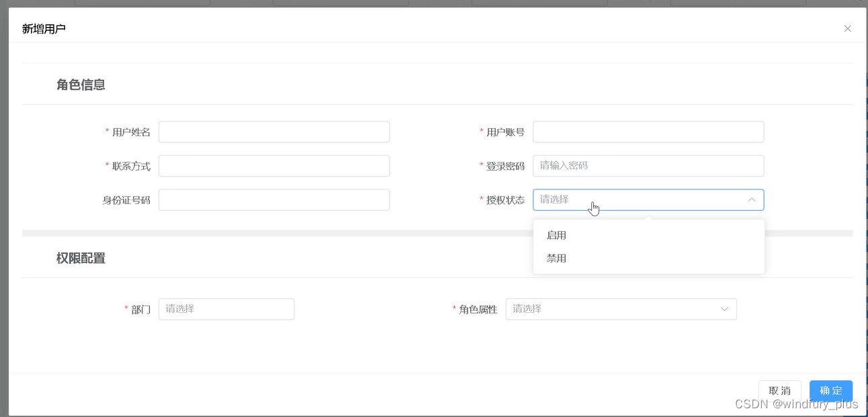Image resolution: width=868 pixels, height=417 pixels.
Task: Focus the 身份证号码 input box
Action: pyautogui.click(x=274, y=199)
